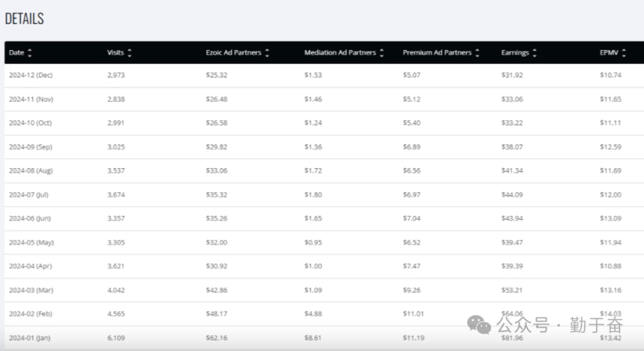This screenshot has height=351, width=644.
Task: Click the sort arrows beside Earnings header
Action: click(x=534, y=53)
